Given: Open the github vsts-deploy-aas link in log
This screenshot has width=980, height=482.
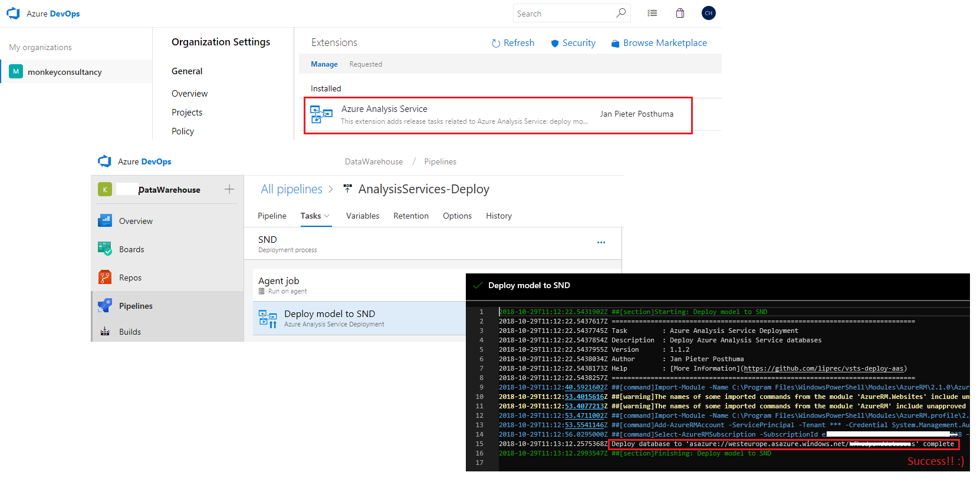Looking at the screenshot, I should click(824, 368).
